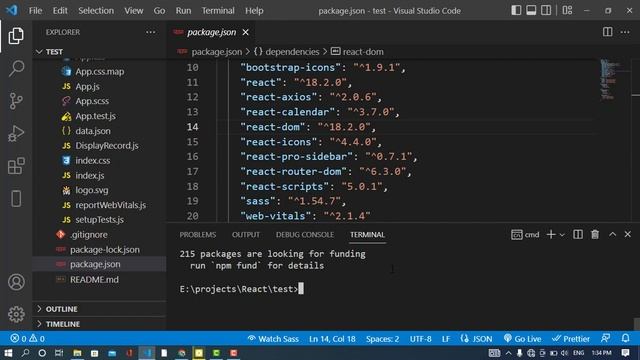Open the customize layout icon

[567, 10]
